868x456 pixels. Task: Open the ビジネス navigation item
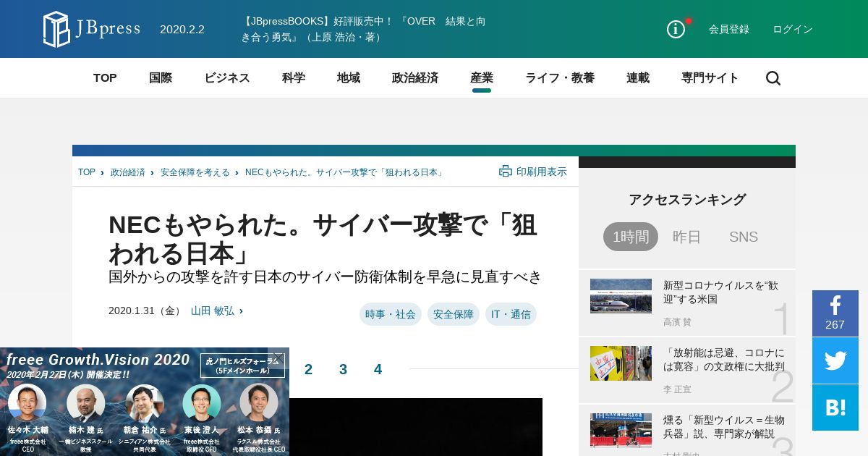(x=227, y=78)
